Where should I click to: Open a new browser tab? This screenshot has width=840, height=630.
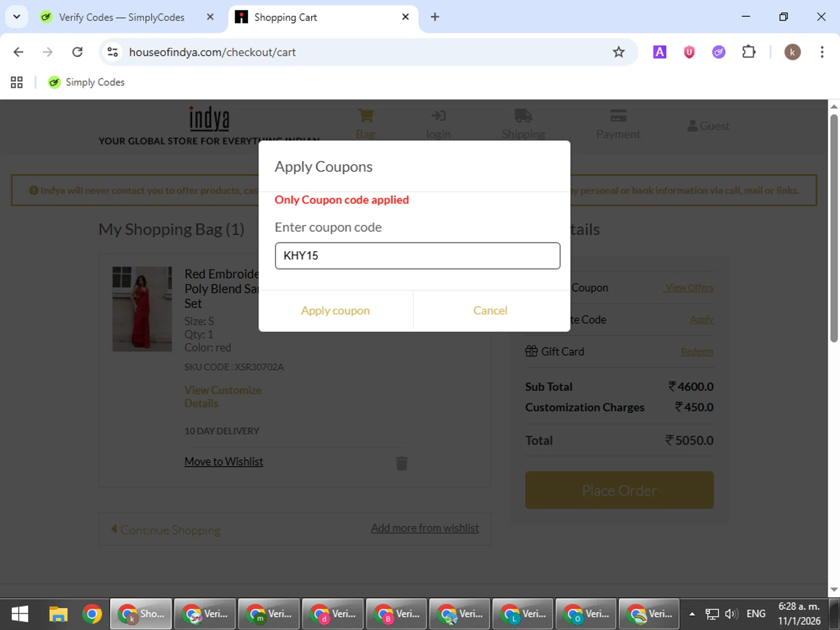tap(435, 17)
